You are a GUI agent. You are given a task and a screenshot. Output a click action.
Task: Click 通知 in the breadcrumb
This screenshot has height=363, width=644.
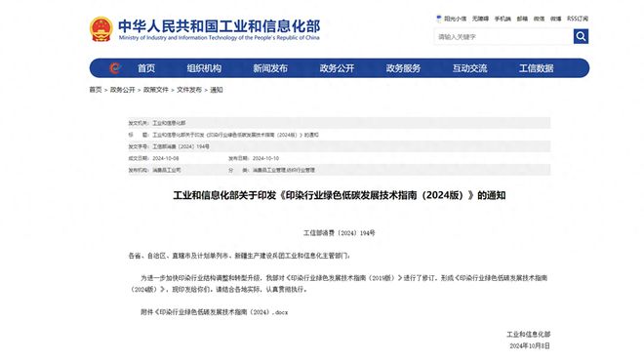coord(217,90)
